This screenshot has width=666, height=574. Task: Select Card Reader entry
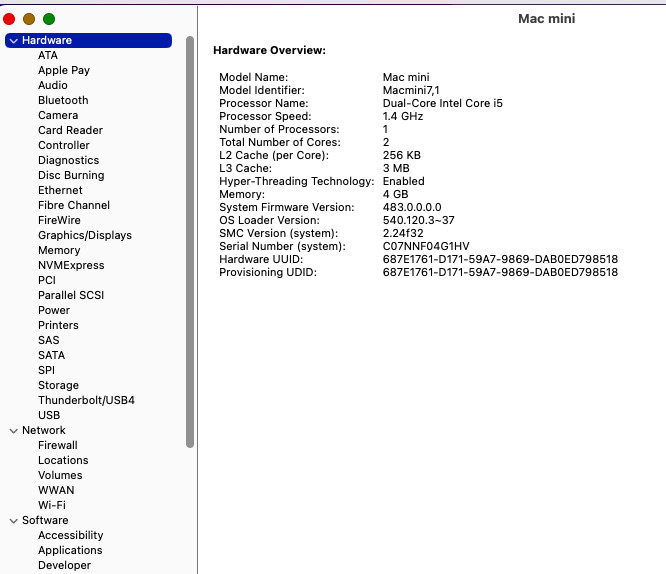click(x=70, y=130)
